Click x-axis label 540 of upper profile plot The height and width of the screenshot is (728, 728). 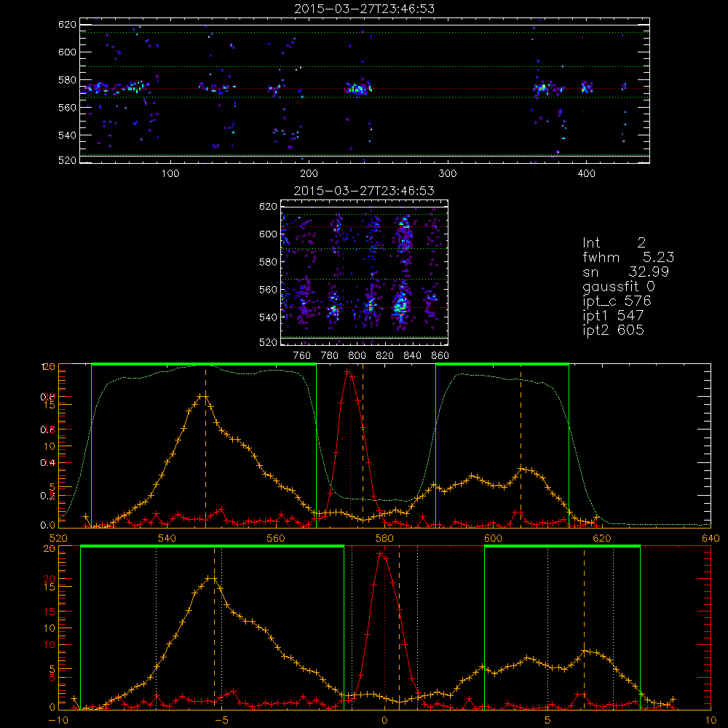tap(167, 539)
